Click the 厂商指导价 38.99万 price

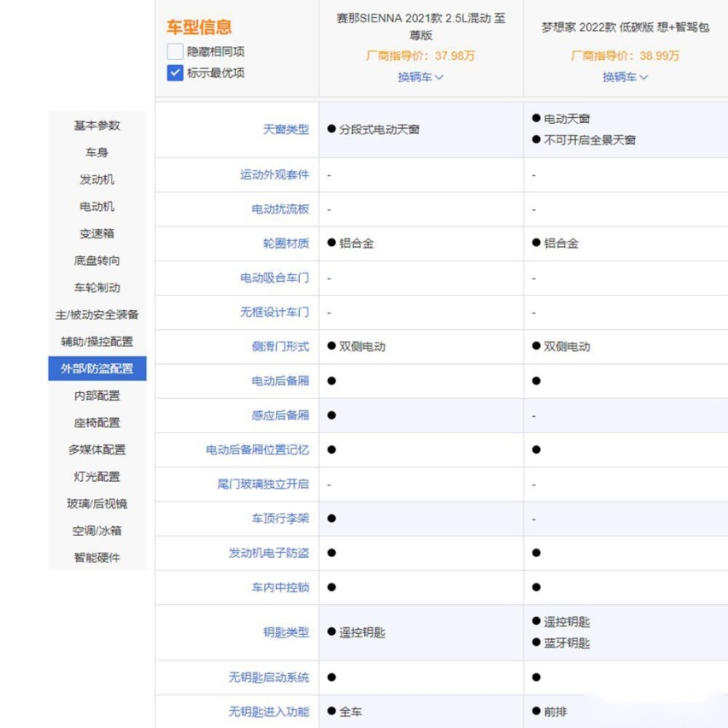pos(625,56)
